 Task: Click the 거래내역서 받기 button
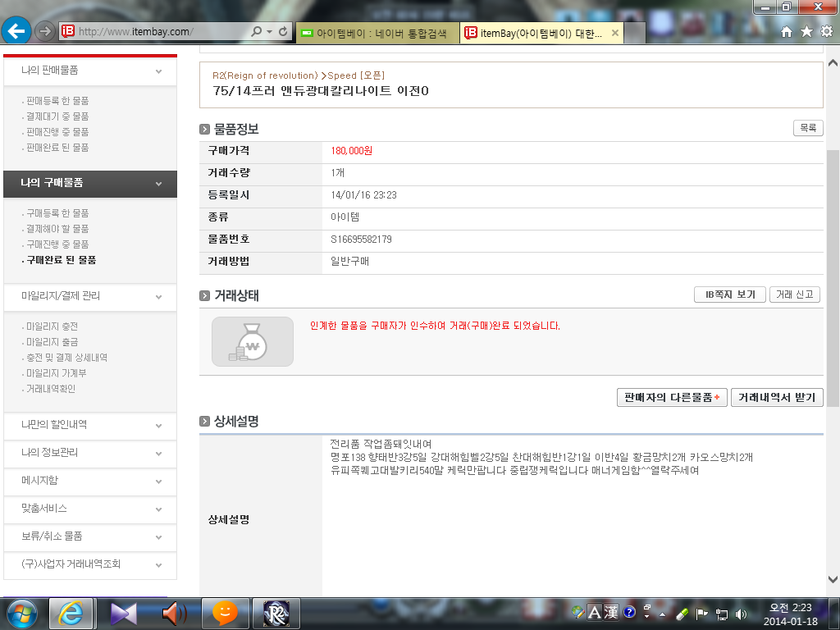pyautogui.click(x=776, y=398)
